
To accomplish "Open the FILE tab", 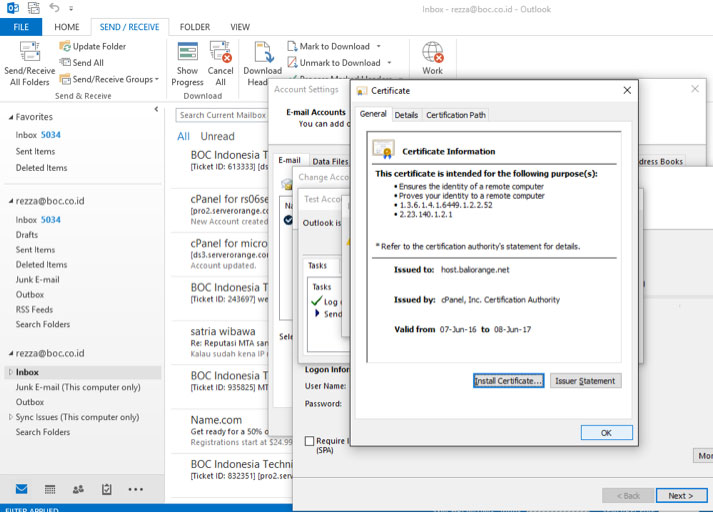I will (21, 27).
